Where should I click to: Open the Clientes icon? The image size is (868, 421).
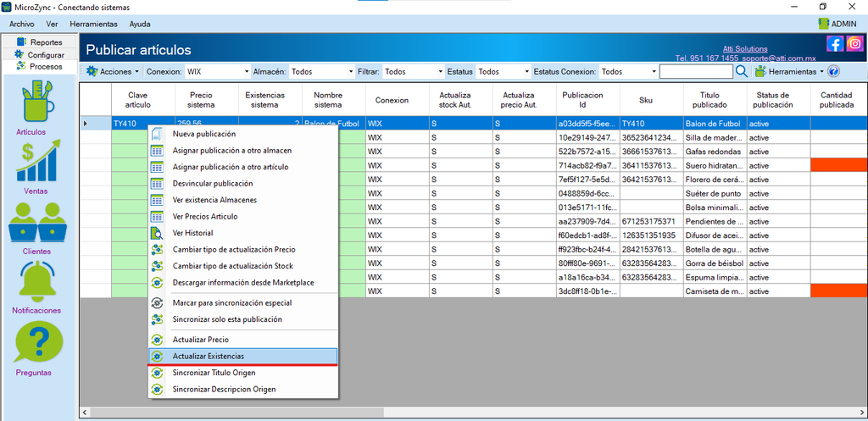(x=37, y=223)
